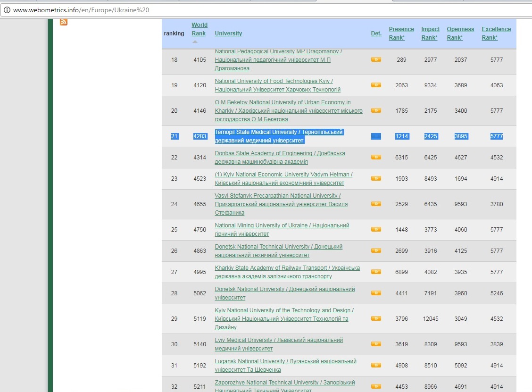Open Ternopil State Medical University link
Image resolution: width=532 pixels, height=392 pixels.
tap(278, 133)
